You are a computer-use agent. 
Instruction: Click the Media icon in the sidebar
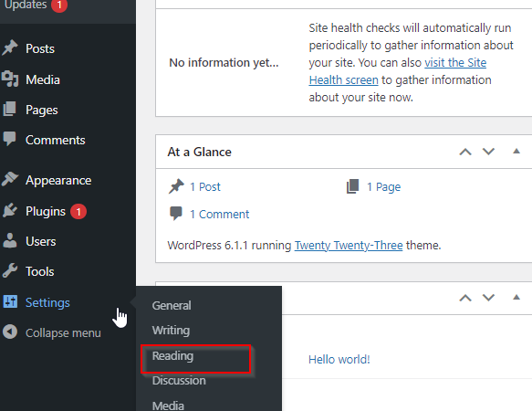coord(10,79)
